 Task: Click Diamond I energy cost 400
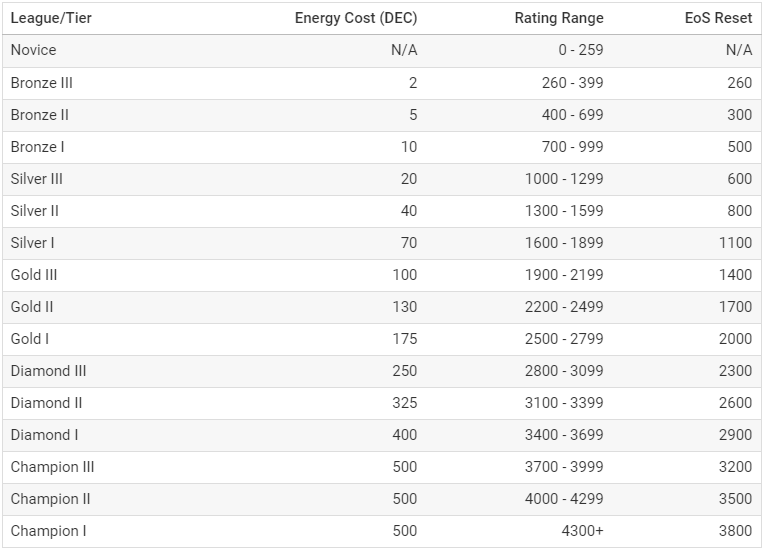[x=405, y=435]
